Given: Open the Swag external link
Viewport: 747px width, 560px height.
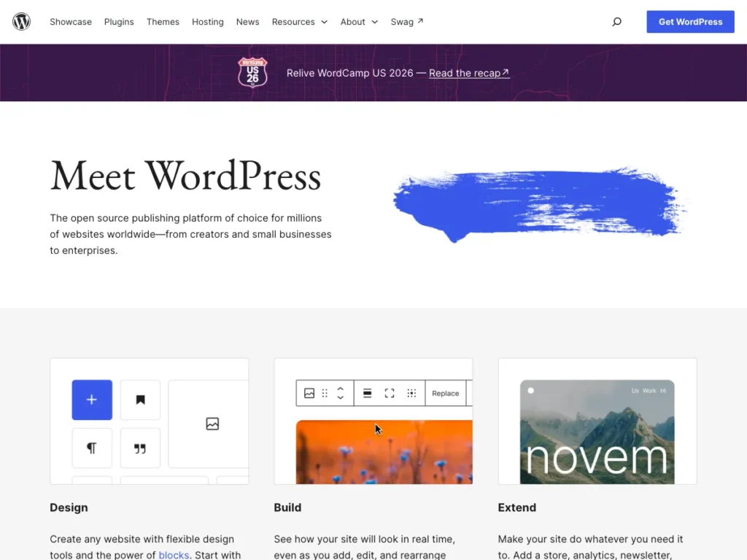Looking at the screenshot, I should (x=407, y=22).
